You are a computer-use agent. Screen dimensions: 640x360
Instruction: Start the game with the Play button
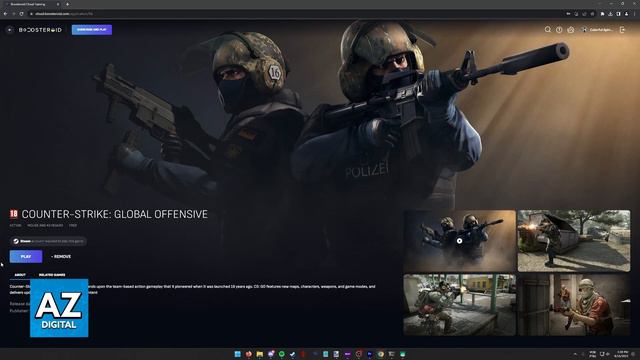point(26,256)
